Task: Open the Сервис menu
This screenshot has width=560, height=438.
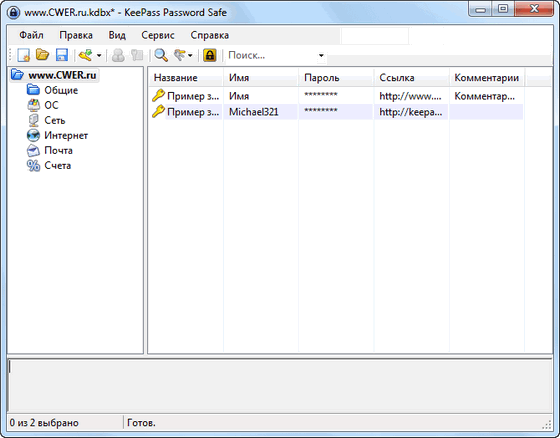Action: [x=158, y=35]
